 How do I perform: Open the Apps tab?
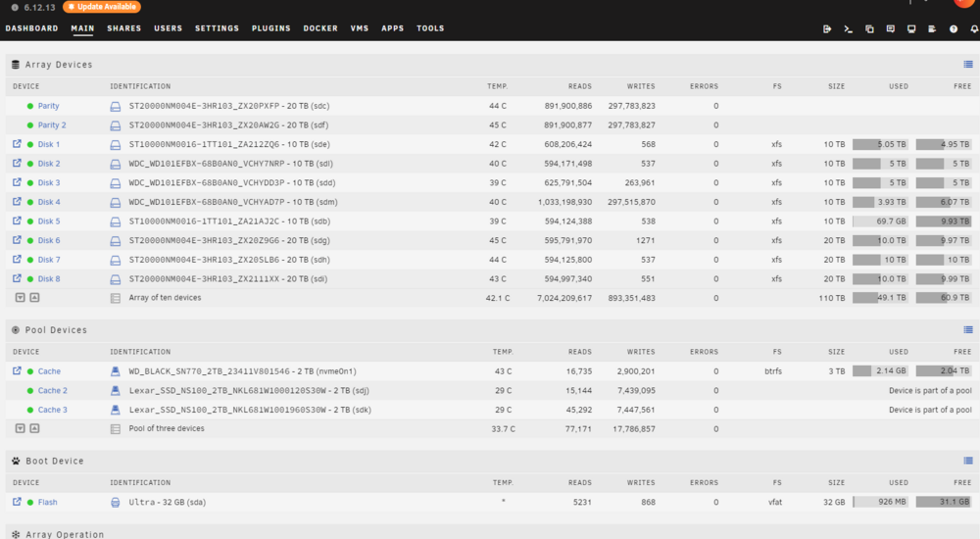click(393, 28)
